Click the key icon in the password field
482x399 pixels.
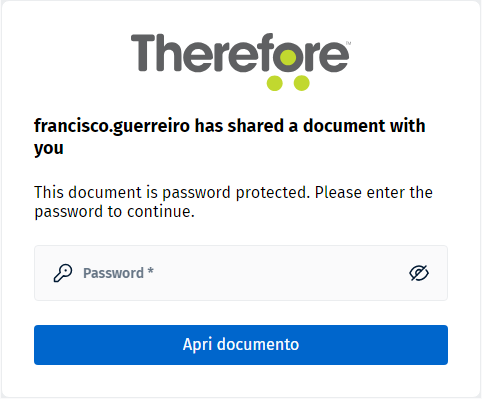coord(63,273)
